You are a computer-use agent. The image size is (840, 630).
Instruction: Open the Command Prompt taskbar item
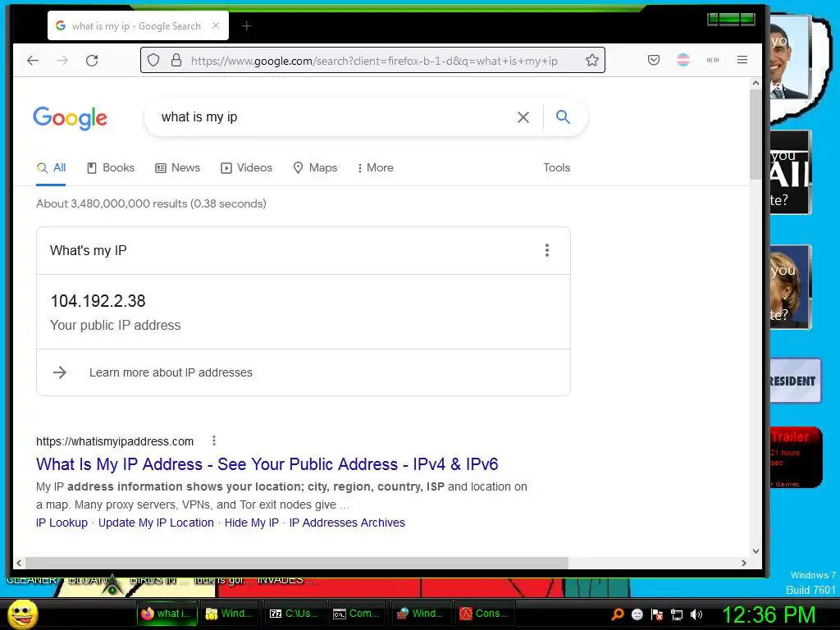[x=356, y=614]
